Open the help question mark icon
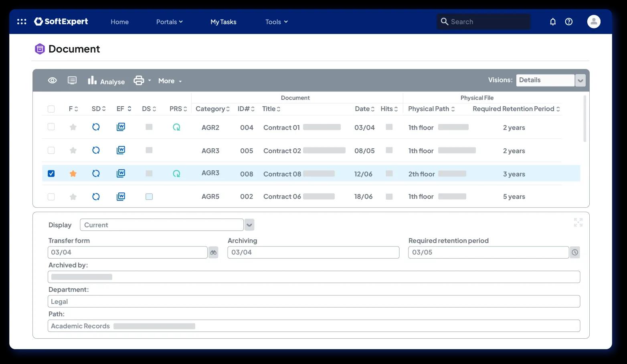This screenshot has height=364, width=627. click(569, 22)
